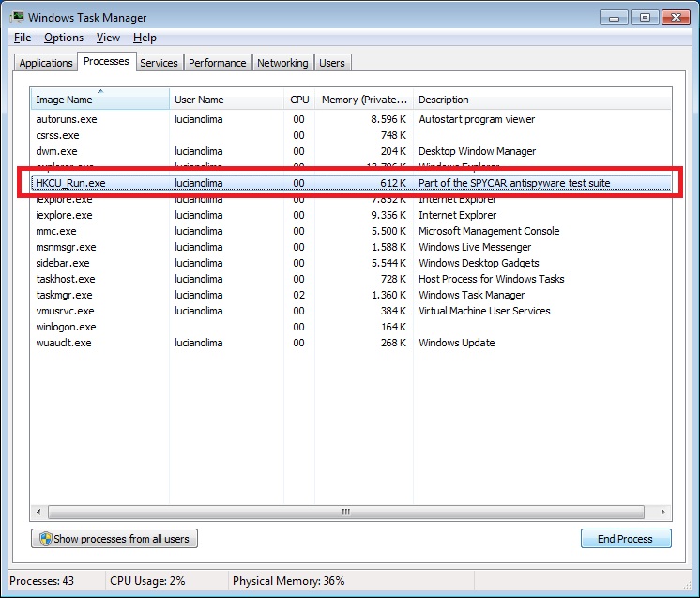Click the shield icon on Show processes button
This screenshot has height=598, width=700.
click(x=45, y=539)
